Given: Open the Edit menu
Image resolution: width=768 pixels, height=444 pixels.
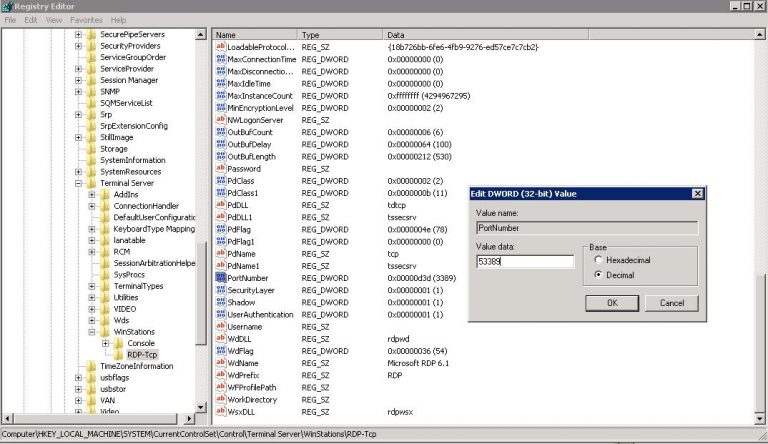Looking at the screenshot, I should coord(30,20).
